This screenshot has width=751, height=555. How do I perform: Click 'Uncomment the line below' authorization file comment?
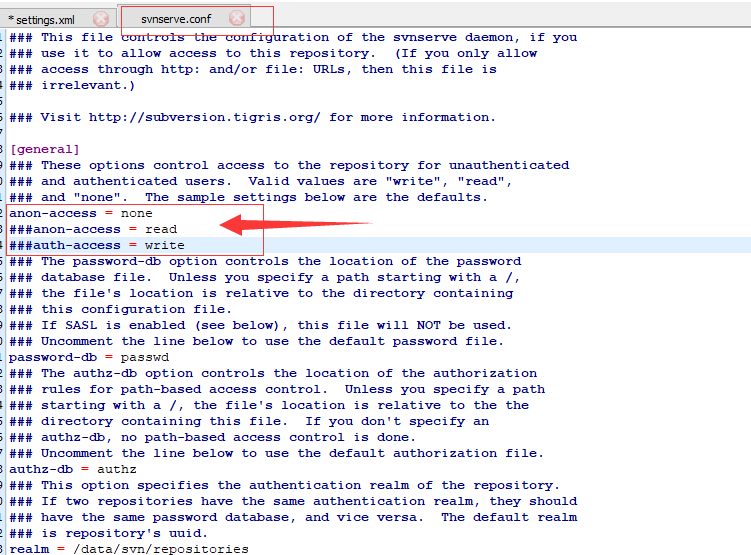tap(277, 453)
